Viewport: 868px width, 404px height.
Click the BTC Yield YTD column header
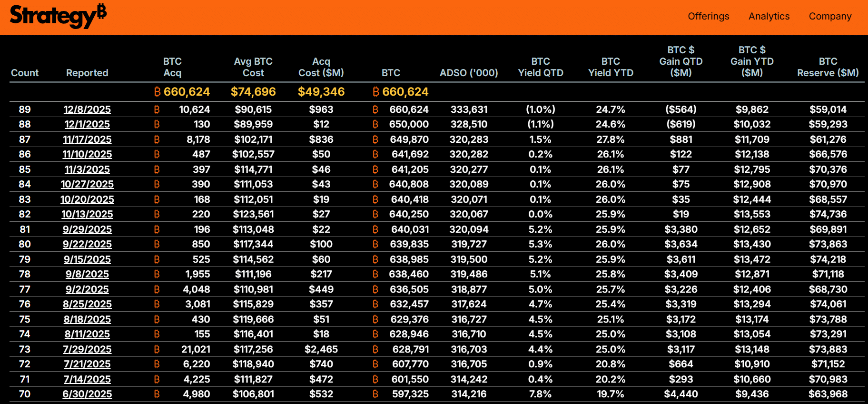(x=611, y=67)
